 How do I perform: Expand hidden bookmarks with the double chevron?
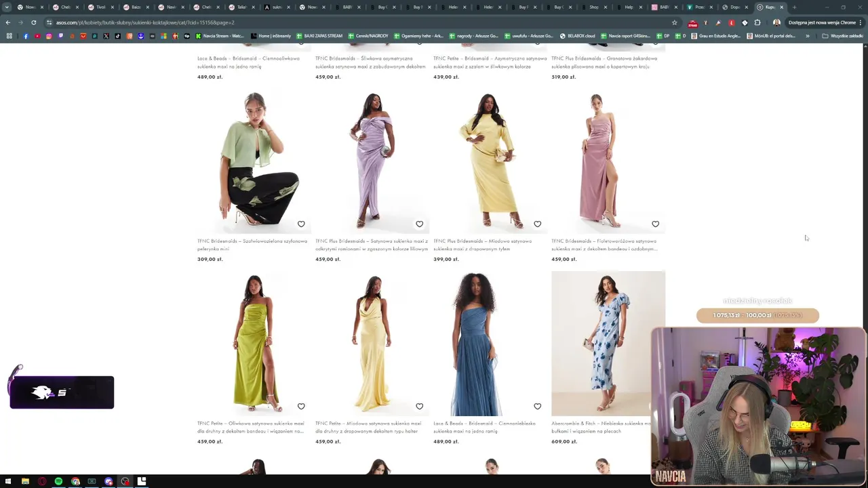pyautogui.click(x=807, y=36)
